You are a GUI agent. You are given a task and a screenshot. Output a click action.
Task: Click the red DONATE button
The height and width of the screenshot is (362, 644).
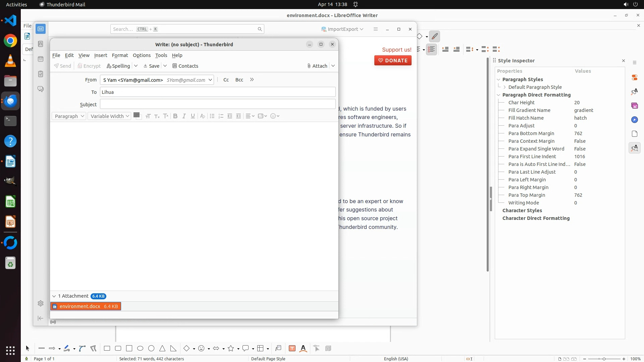coord(393,61)
